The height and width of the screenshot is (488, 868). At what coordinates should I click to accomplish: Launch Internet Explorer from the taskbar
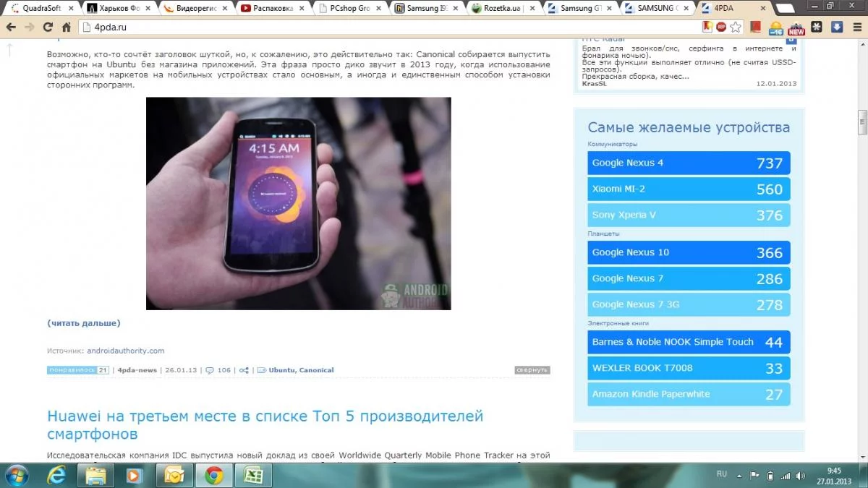coord(57,475)
